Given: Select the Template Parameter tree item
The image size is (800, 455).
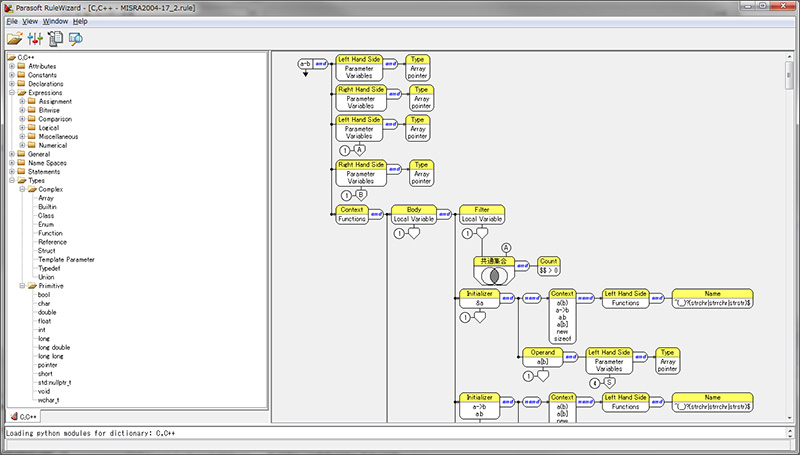Looking at the screenshot, I should pyautogui.click(x=66, y=260).
